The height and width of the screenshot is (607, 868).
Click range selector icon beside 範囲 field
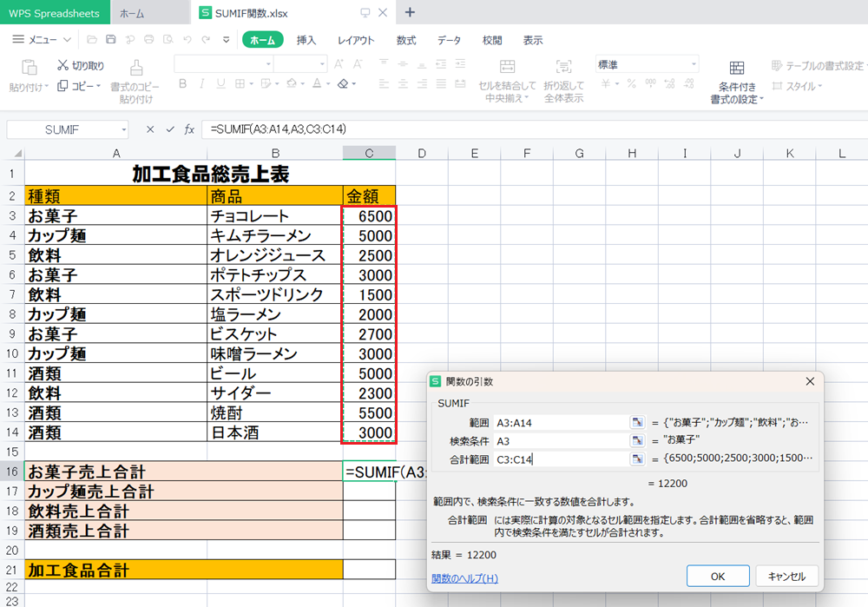pyautogui.click(x=638, y=423)
